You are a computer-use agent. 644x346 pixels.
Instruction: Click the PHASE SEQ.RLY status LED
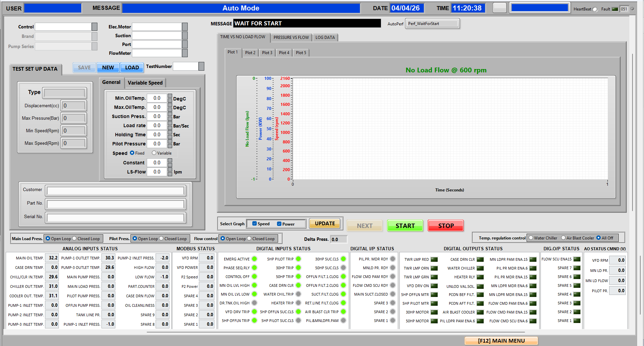(x=254, y=268)
